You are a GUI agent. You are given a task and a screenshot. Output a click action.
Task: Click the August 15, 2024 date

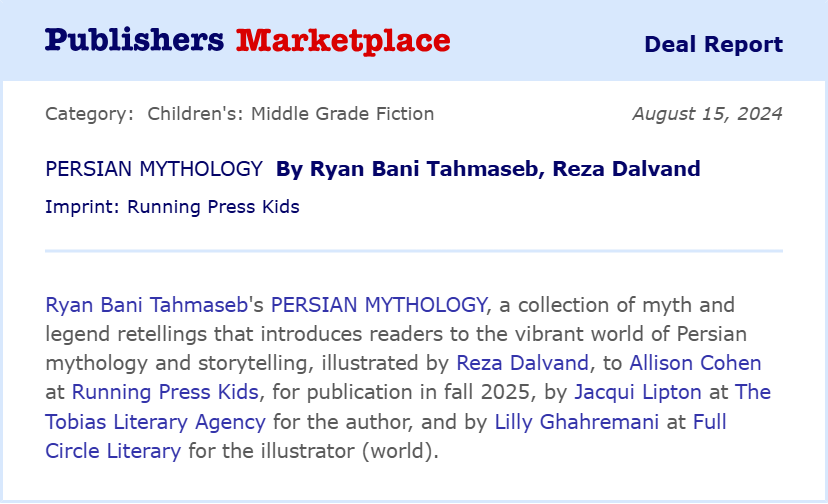708,114
